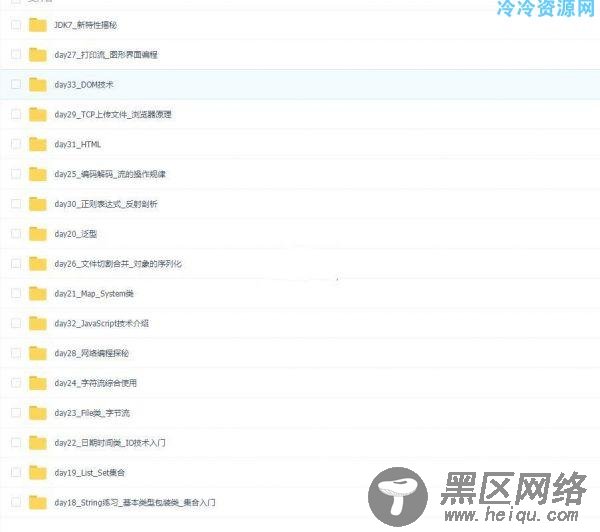Screen dimensions: 600x532
Task: Click name day32_JavaScript技术介绍
Action: [102, 323]
